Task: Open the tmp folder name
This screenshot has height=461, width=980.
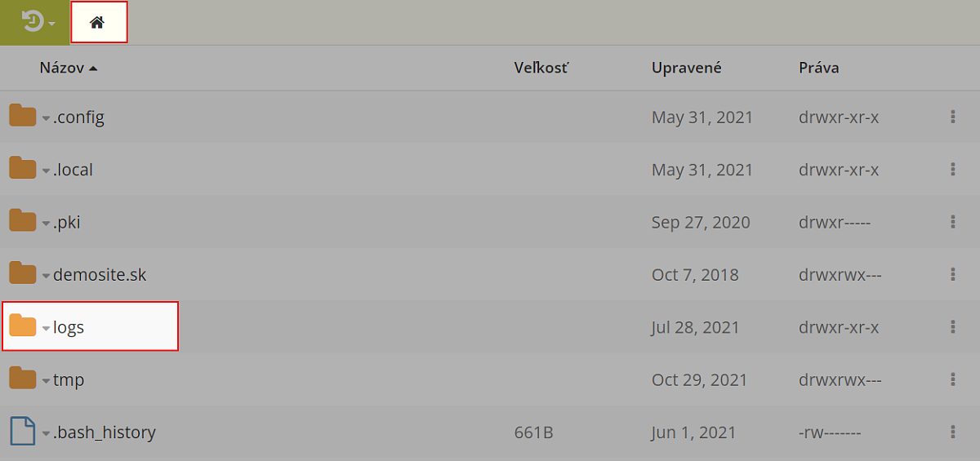Action: pos(69,379)
